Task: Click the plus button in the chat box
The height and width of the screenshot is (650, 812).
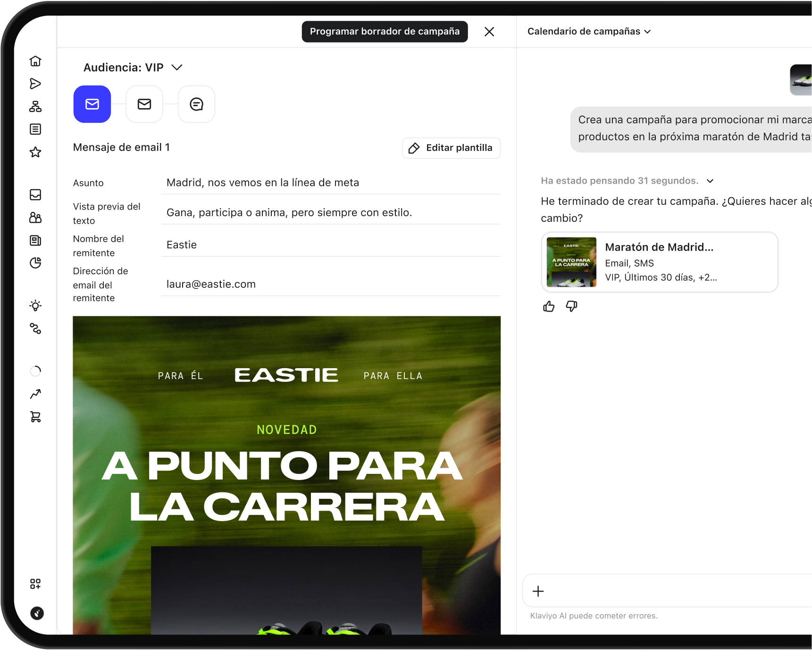Action: [x=538, y=591]
